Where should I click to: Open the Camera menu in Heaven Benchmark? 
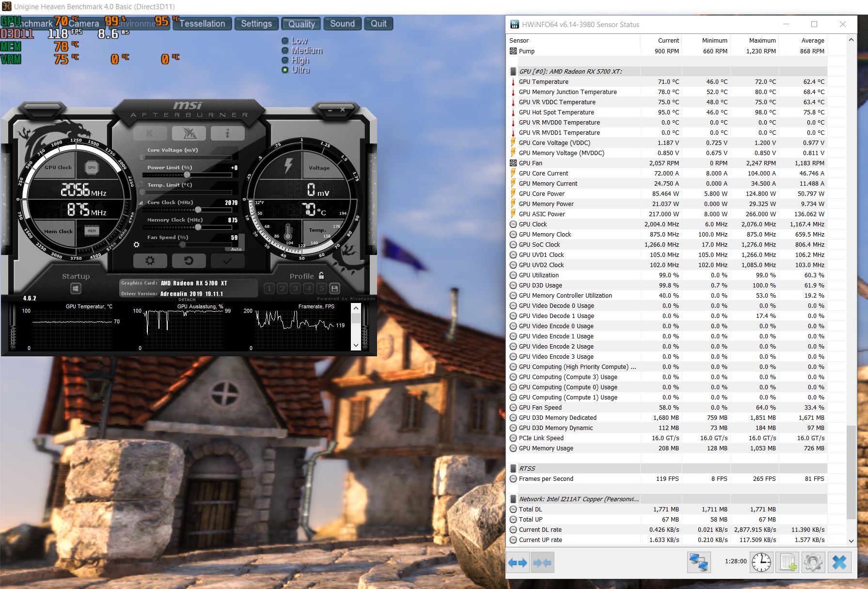coord(83,23)
